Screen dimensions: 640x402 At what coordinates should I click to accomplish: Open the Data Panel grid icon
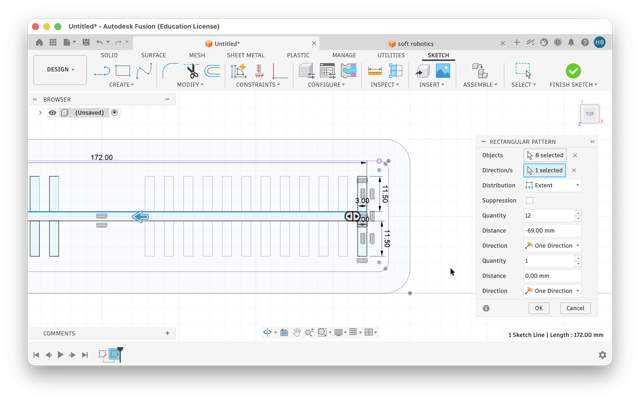click(53, 42)
